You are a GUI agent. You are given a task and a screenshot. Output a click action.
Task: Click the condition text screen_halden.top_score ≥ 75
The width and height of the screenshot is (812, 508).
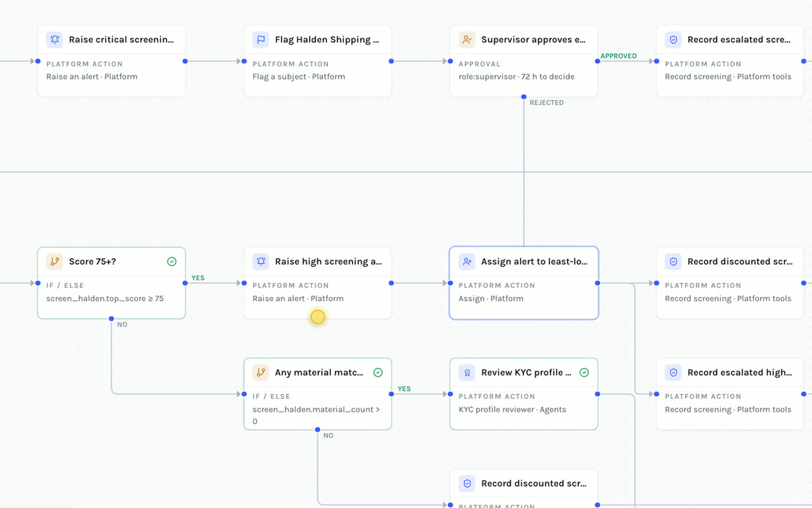[x=105, y=299]
